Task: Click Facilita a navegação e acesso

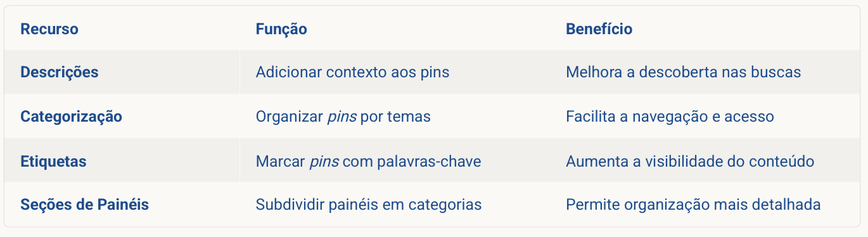Action: 670,117
